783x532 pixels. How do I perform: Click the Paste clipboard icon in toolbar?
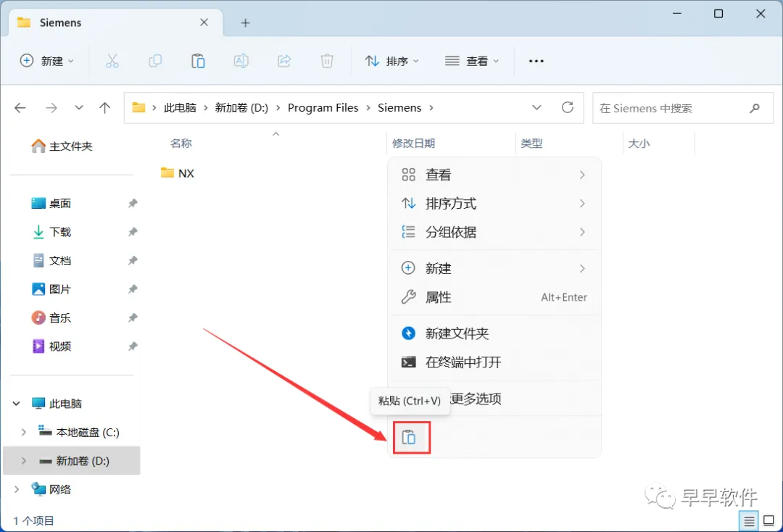198,61
